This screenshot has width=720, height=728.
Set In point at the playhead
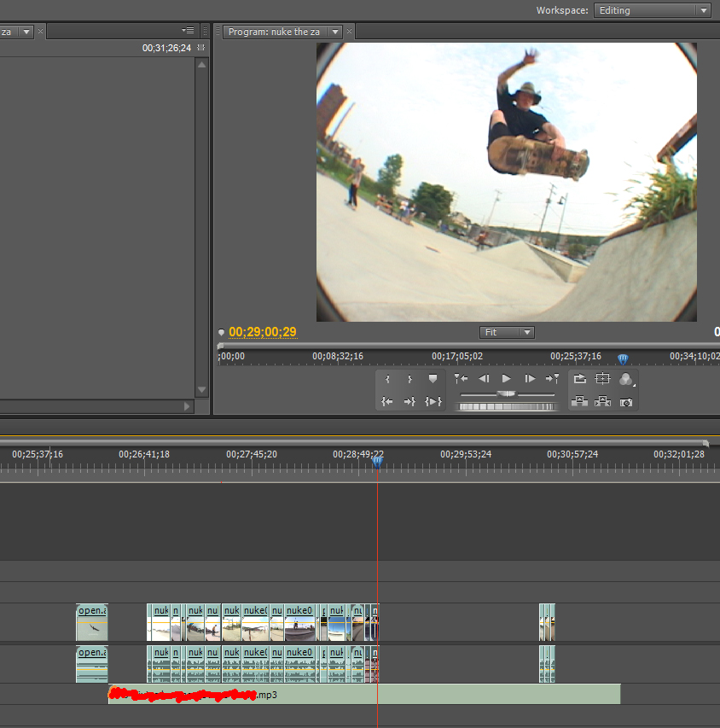[387, 378]
